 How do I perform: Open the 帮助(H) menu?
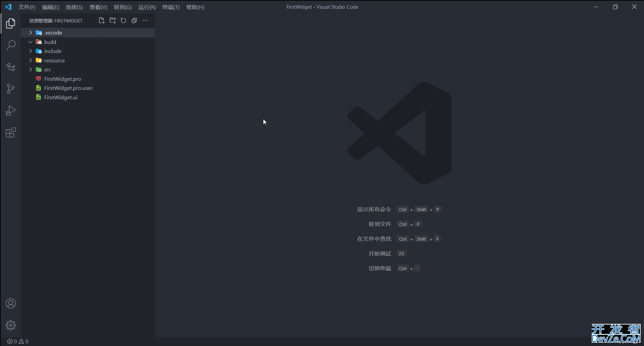(195, 7)
